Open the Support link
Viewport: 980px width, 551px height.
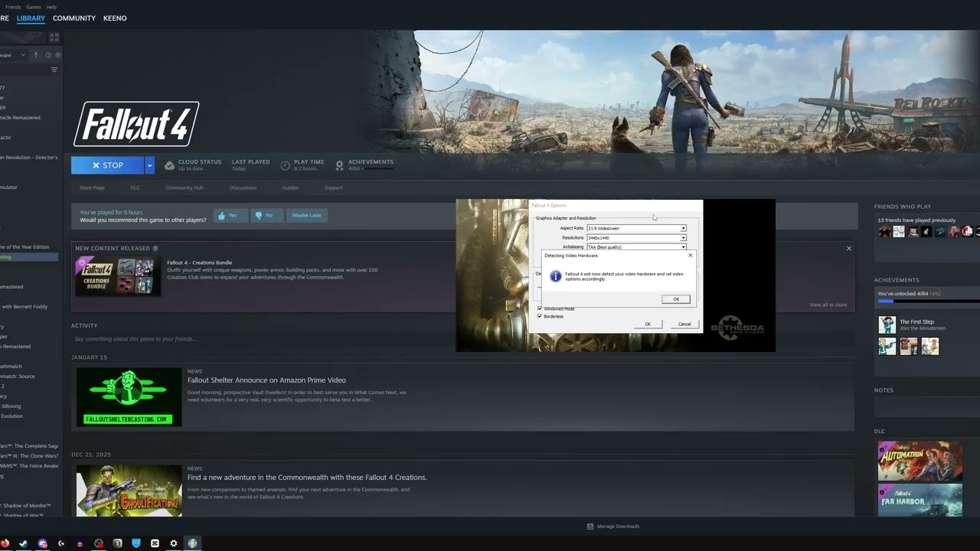pos(333,187)
